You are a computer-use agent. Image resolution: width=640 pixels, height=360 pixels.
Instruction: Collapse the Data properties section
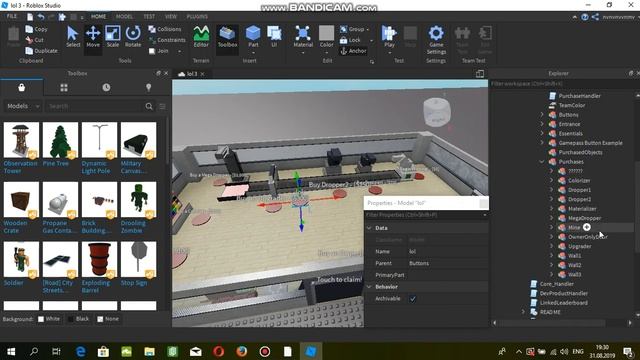pyautogui.click(x=369, y=228)
